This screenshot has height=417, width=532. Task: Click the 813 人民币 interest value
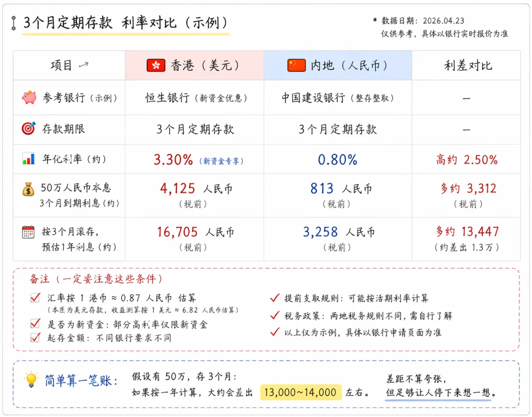point(341,188)
